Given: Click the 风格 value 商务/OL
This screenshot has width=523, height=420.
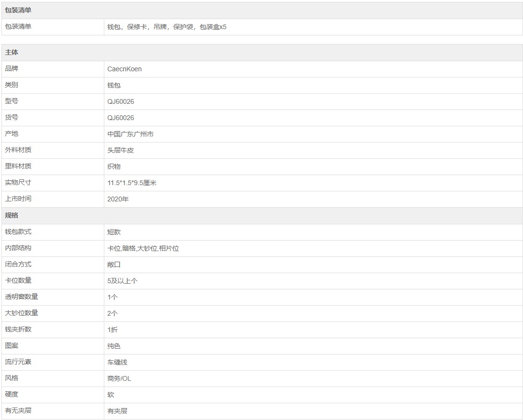Looking at the screenshot, I should click(x=120, y=379).
